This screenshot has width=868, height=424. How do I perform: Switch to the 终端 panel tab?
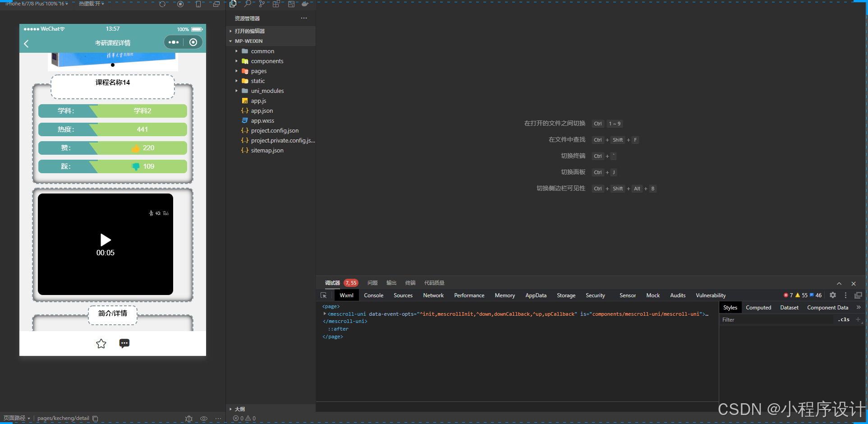tap(410, 283)
